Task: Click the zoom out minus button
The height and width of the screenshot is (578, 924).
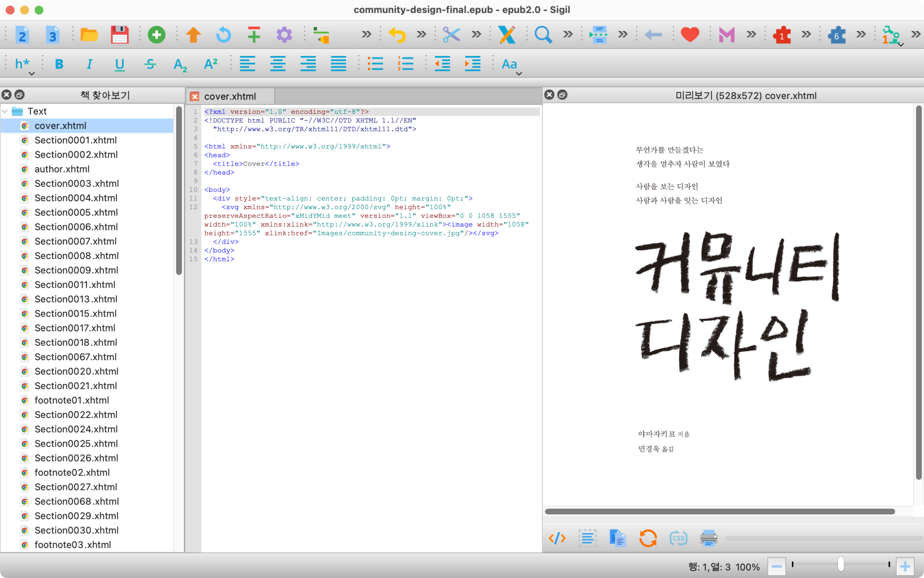Action: tap(777, 566)
